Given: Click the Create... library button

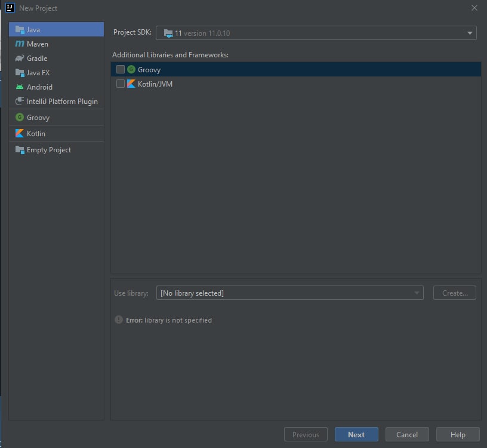Looking at the screenshot, I should (x=454, y=293).
